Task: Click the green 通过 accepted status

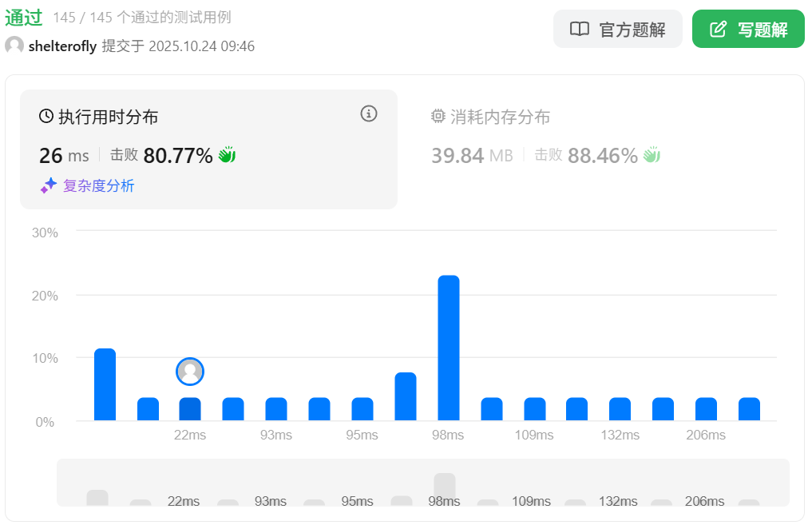Action: coord(24,18)
